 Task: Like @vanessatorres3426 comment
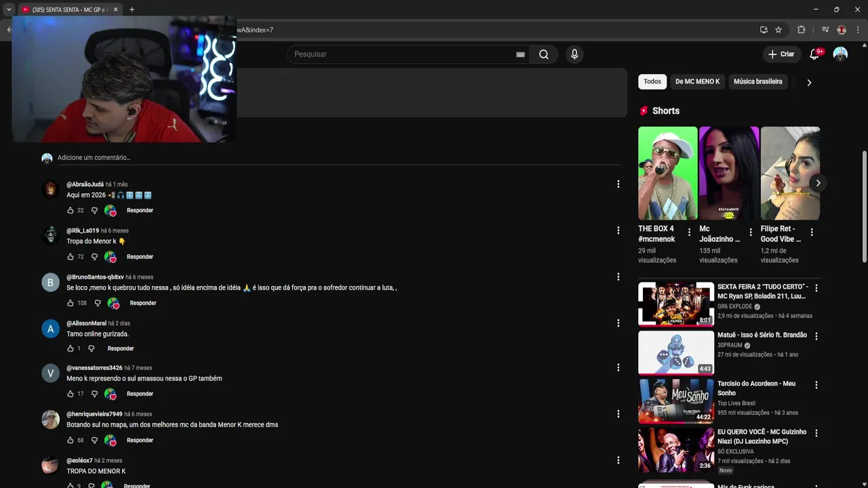coord(70,394)
